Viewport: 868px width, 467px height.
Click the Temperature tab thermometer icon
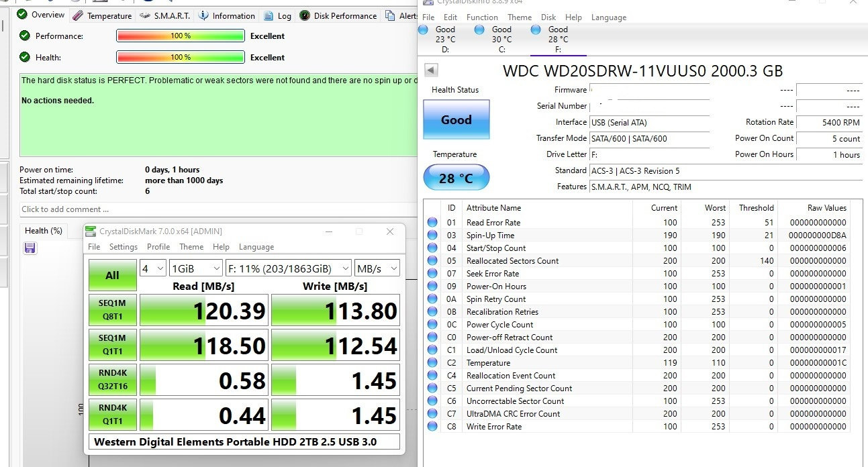pyautogui.click(x=78, y=15)
